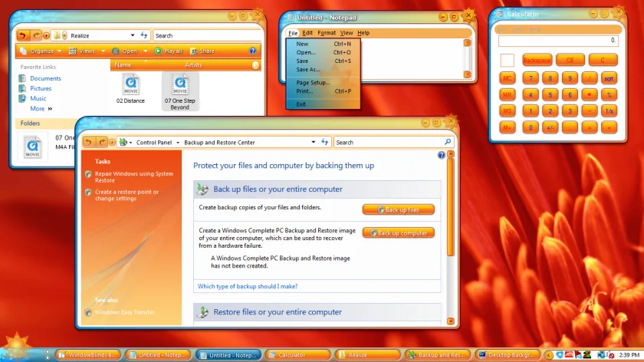Click the Backspace calculator button
Image resolution: width=644 pixels, height=362 pixels.
(x=537, y=61)
